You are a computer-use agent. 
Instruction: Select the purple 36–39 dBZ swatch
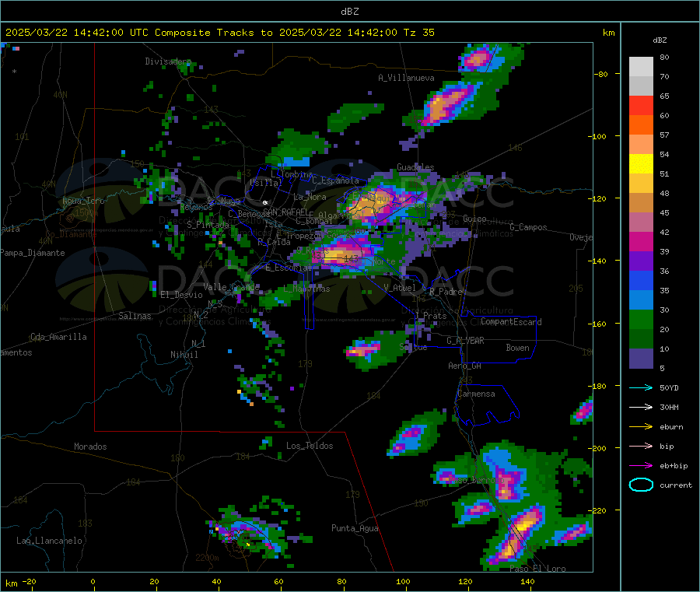(x=641, y=261)
